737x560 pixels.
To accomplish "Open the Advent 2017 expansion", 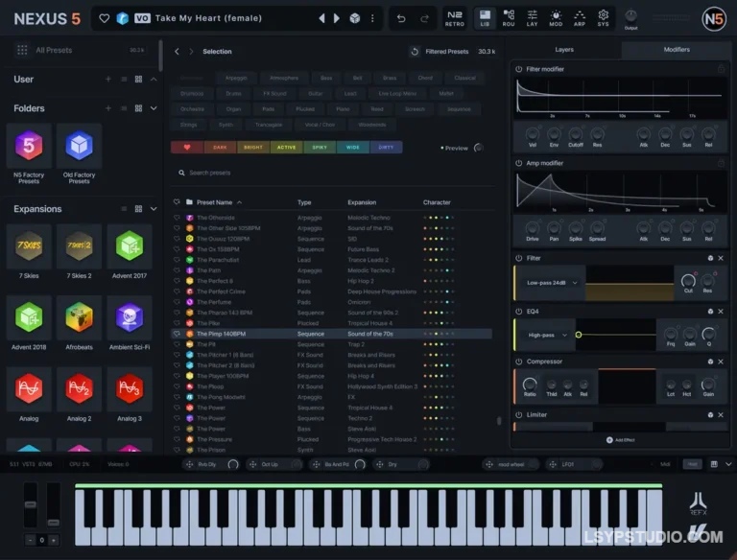I will point(130,252).
